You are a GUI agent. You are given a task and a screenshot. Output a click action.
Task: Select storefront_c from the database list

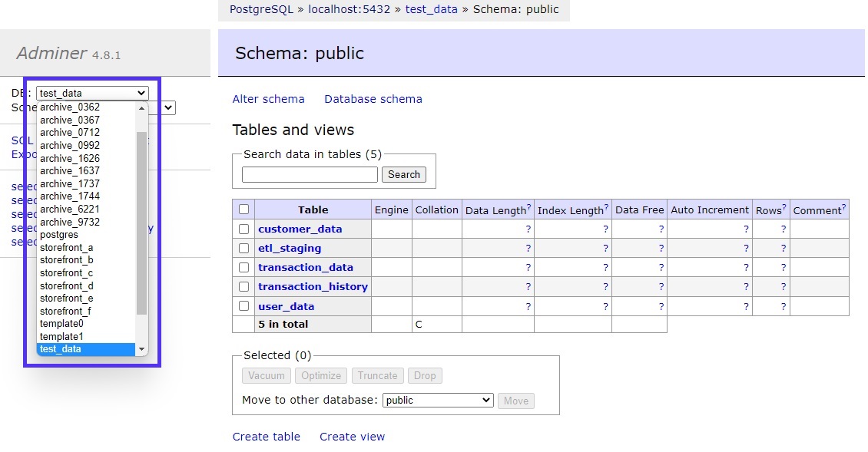[66, 273]
